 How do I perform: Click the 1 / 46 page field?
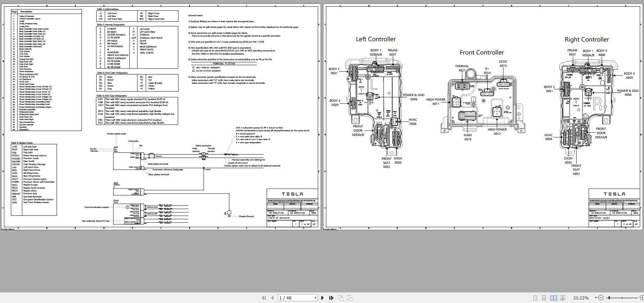tap(295, 298)
